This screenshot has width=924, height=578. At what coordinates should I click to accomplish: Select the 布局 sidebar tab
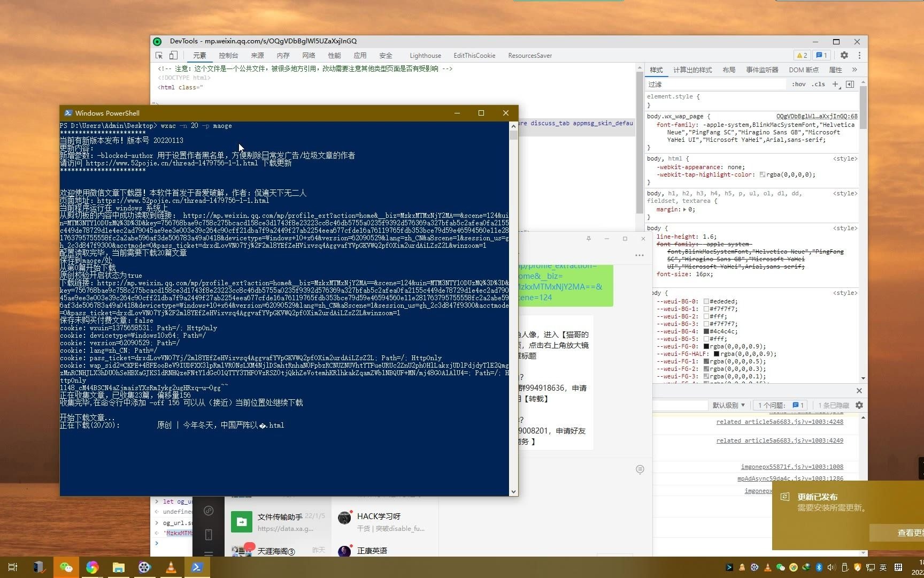729,70
